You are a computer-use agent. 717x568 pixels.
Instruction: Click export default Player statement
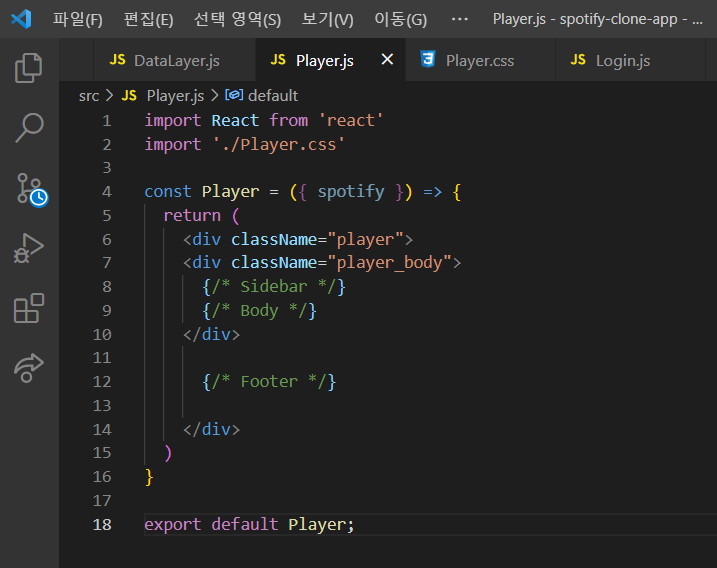(249, 525)
